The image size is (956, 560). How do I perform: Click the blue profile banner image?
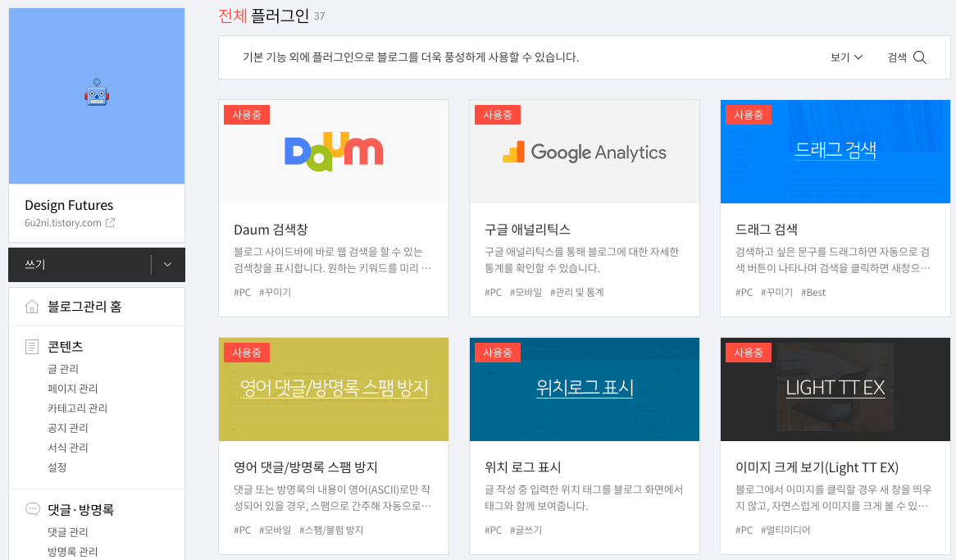click(x=96, y=96)
